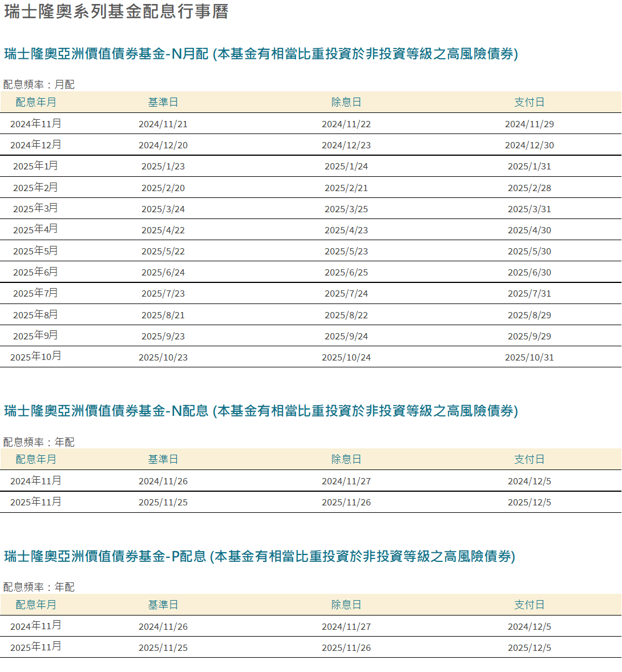This screenshot has width=622, height=672.
Task: Click basis date 2025/2/20
Action: point(163,188)
